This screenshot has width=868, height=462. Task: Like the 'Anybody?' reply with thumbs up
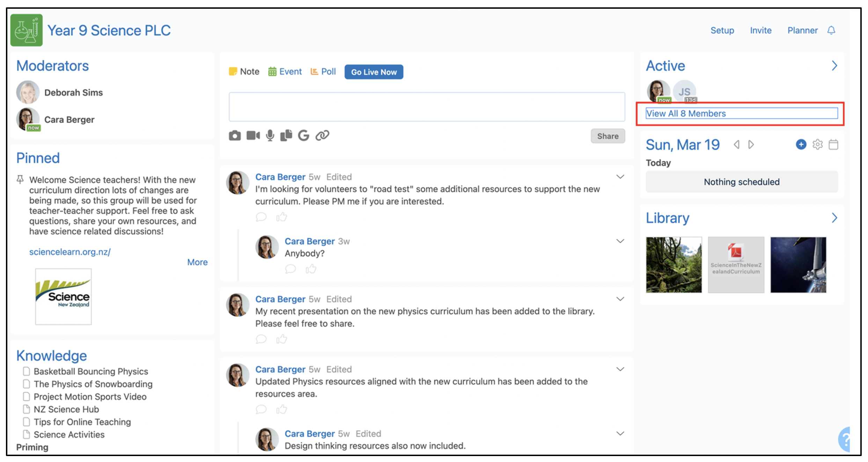coord(311,269)
